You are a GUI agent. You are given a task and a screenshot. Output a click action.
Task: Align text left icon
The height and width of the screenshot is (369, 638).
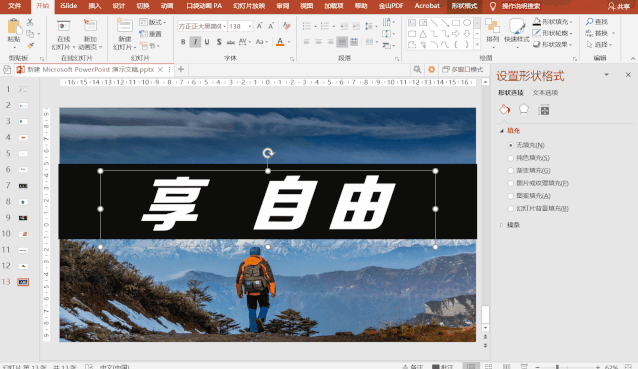[x=307, y=42]
